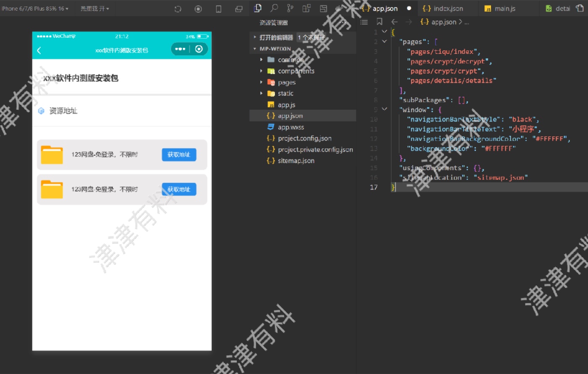This screenshot has height=374, width=588.
Task: Open the hot reload dropdown
Action: (94, 8)
